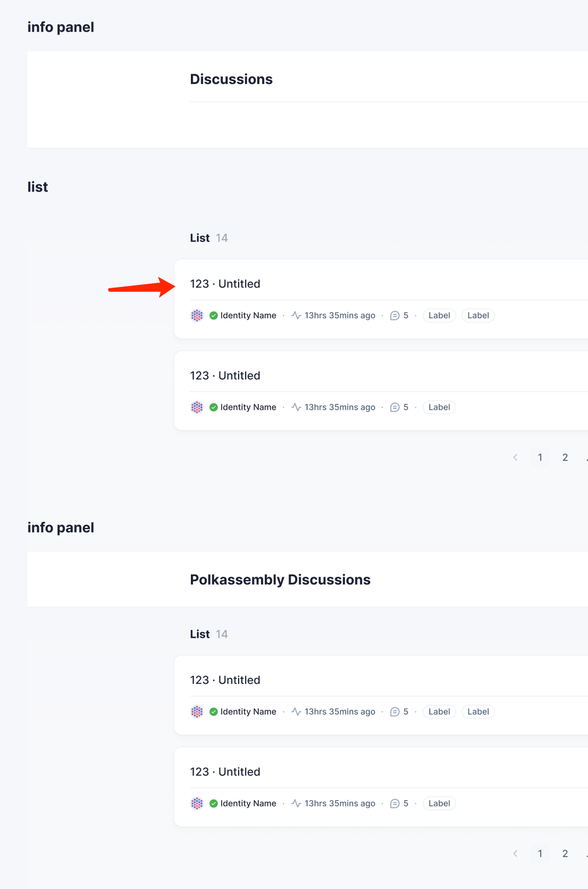Click the avatar on the second List discussion
Image resolution: width=588 pixels, height=889 pixels.
point(197,407)
